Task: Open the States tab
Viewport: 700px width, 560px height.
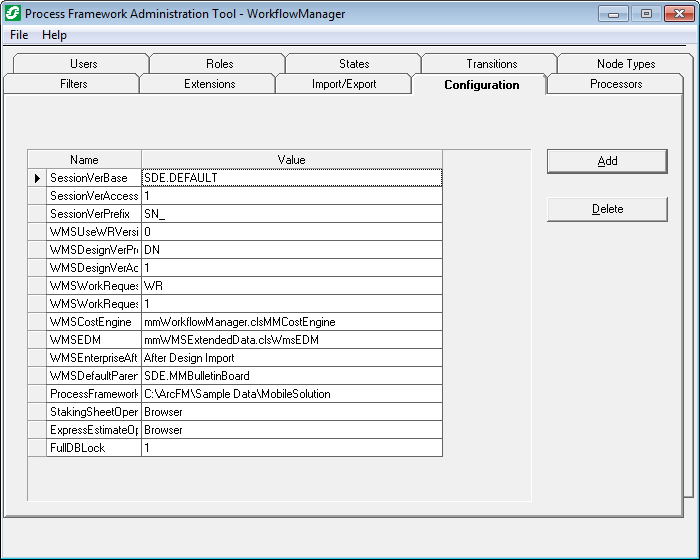Action: [354, 64]
